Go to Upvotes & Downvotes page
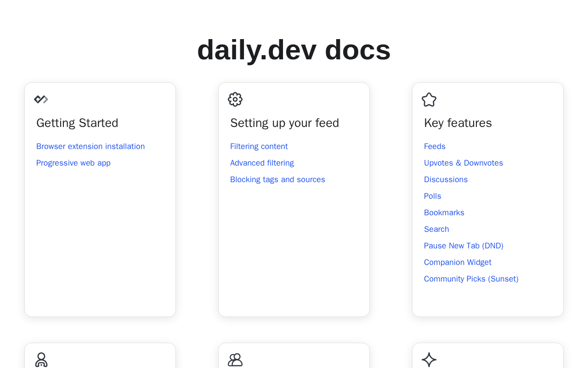588x368 pixels. [464, 163]
